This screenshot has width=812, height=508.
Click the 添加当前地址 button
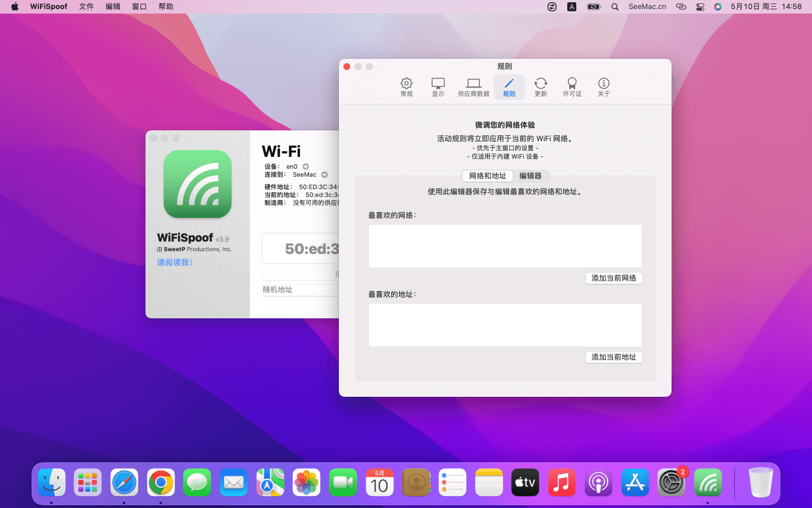click(x=614, y=357)
